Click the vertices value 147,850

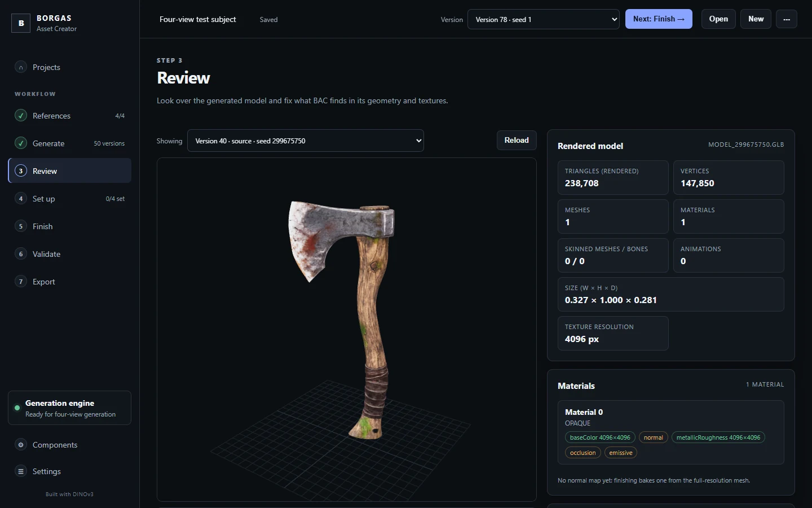coord(698,183)
